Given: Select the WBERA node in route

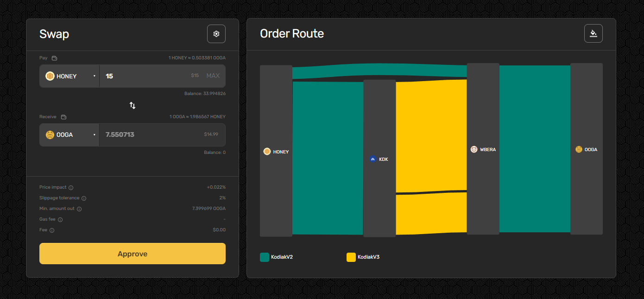Looking at the screenshot, I should coord(483,149).
